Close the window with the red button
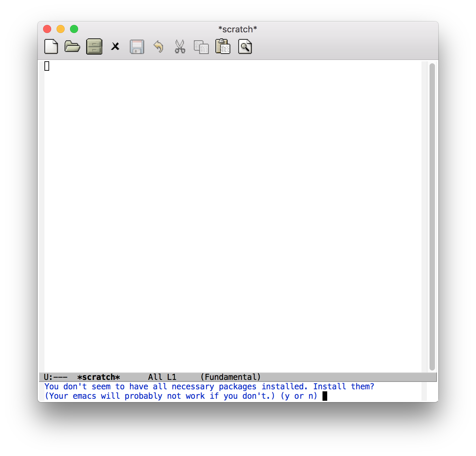Viewport: 476px width, 456px height. click(47, 29)
